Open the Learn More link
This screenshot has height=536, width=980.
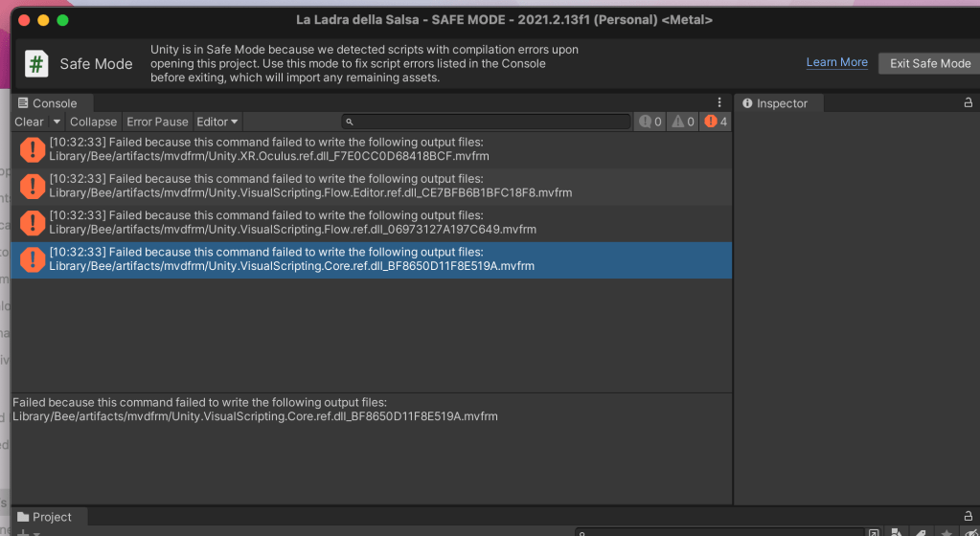click(836, 62)
